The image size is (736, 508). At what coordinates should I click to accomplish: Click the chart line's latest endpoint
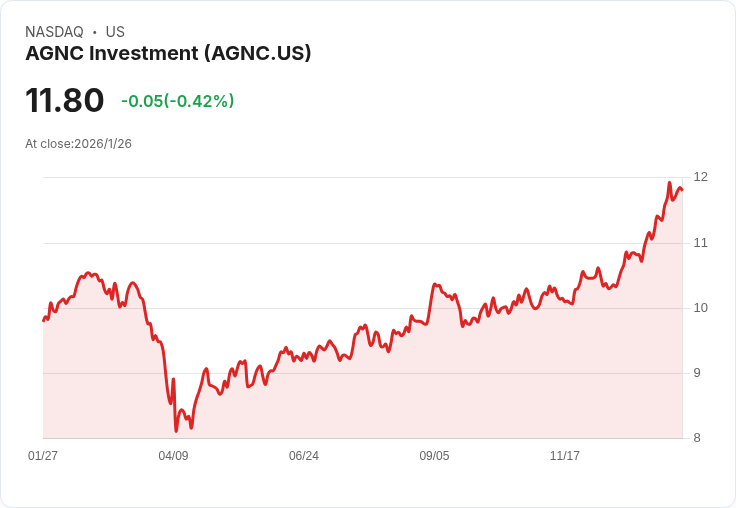pos(682,190)
